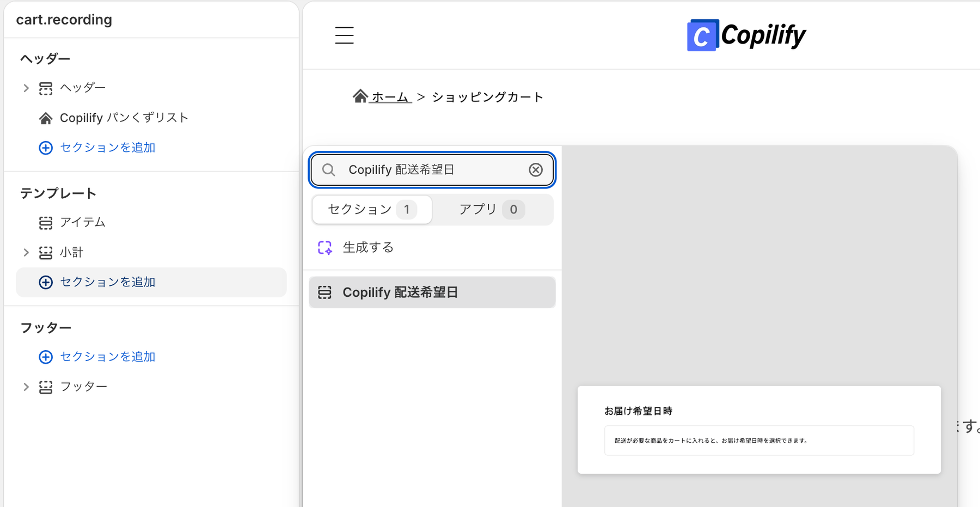Click the ヘッダー section icon in the sidebar

(x=46, y=88)
